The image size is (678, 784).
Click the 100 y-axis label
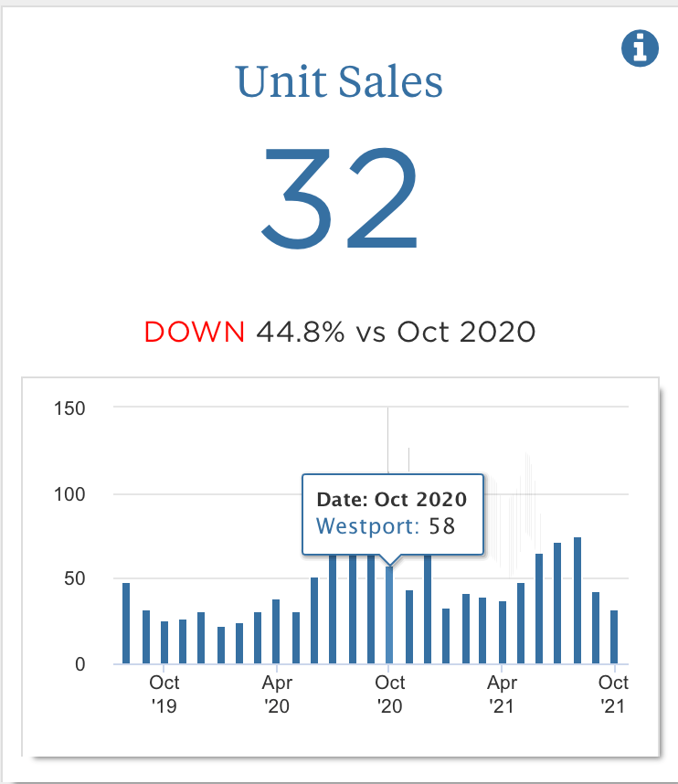pos(70,494)
